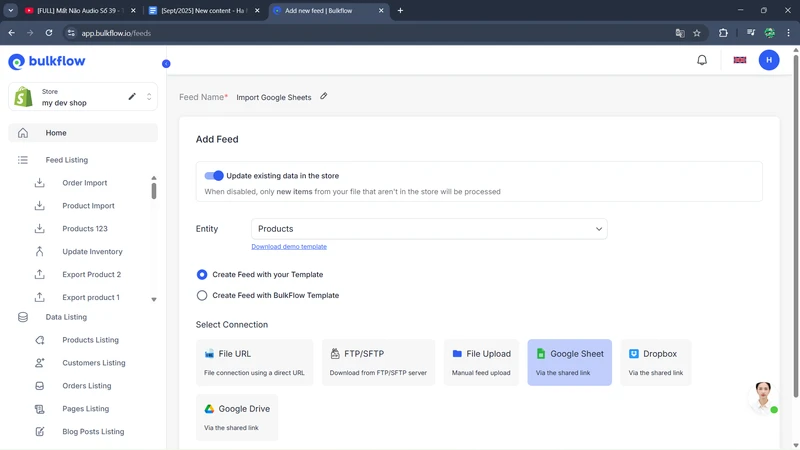Open the Entity Products dropdown
Screen dimensions: 800x450
click(429, 229)
